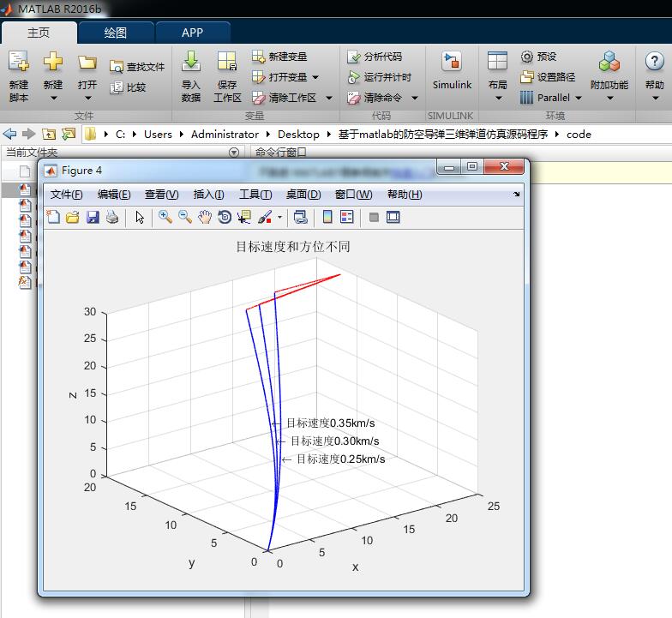This screenshot has height=618, width=672.
Task: Click 比较 (Compare) in the toolstrip
Action: point(129,87)
